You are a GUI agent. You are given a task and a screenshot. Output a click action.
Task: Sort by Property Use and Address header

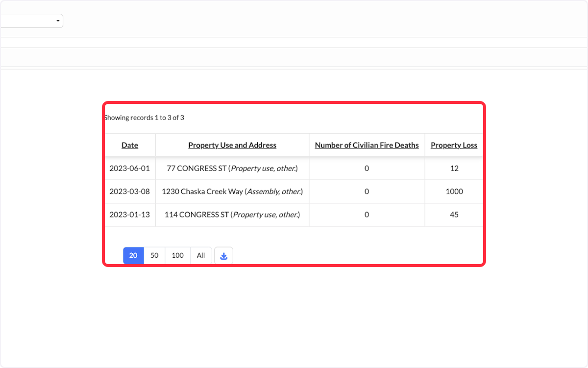pyautogui.click(x=232, y=145)
